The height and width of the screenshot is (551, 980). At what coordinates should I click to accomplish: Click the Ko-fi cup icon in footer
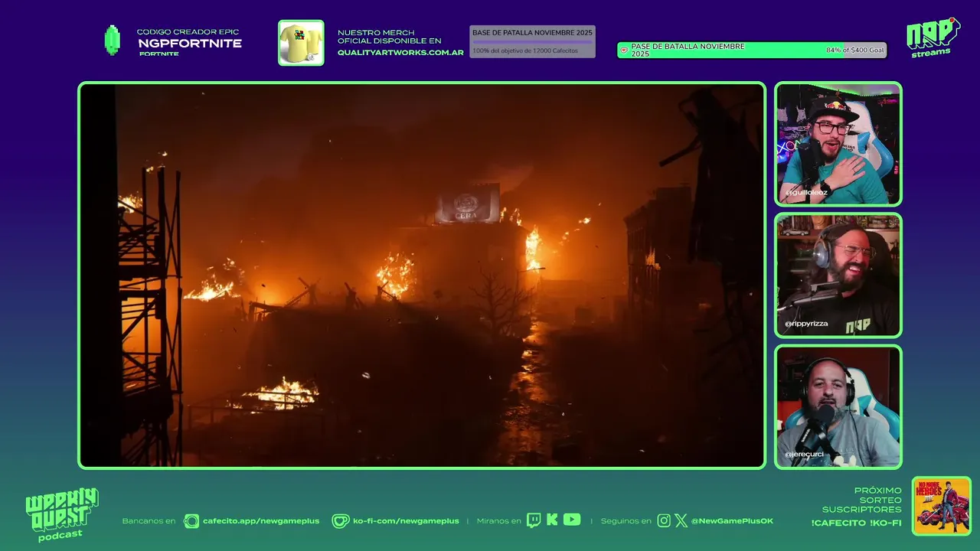coord(341,521)
